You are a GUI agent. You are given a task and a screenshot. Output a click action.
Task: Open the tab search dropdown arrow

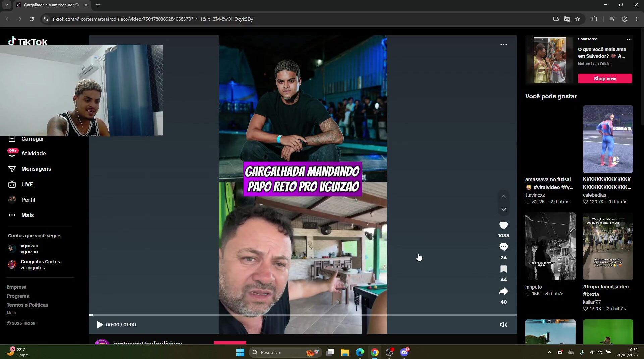point(6,5)
